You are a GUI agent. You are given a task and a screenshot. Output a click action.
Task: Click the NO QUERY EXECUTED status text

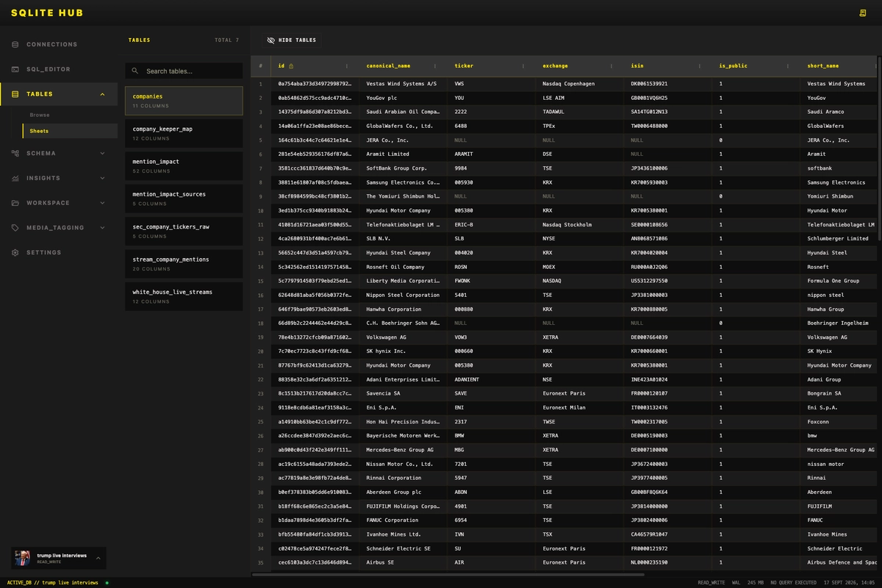click(x=793, y=583)
